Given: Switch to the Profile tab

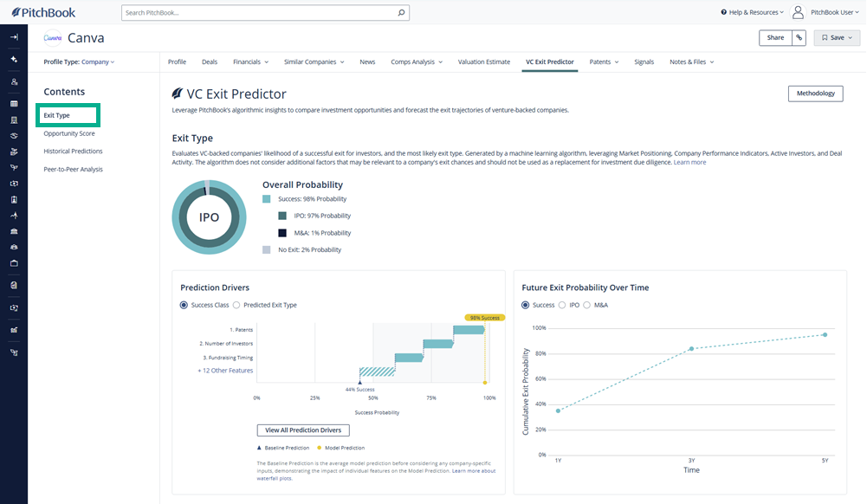Looking at the screenshot, I should (x=177, y=61).
